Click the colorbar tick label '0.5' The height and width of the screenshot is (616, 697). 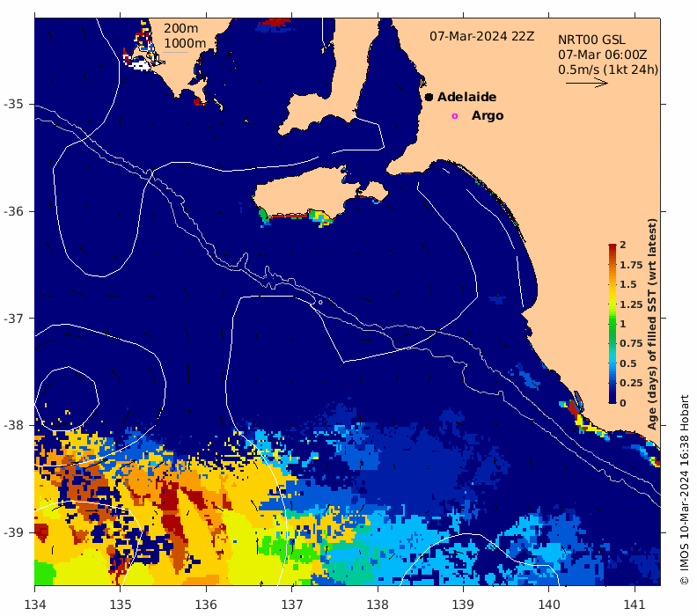(x=628, y=363)
